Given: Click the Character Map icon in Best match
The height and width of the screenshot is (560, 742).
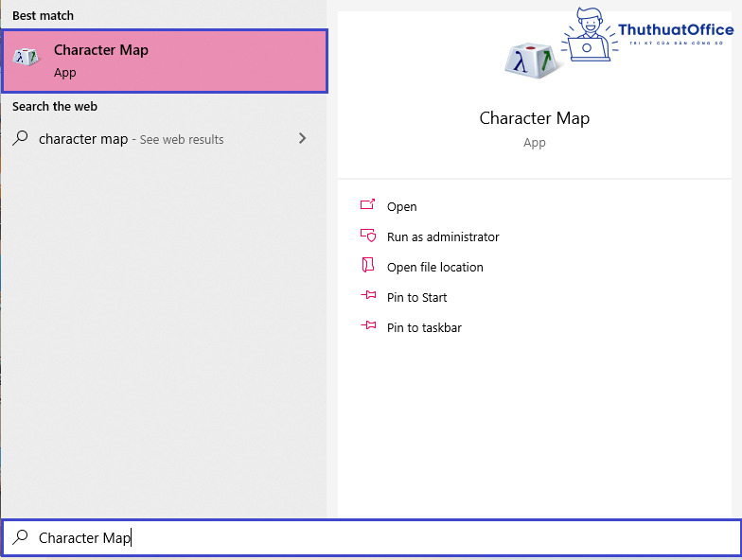Looking at the screenshot, I should point(26,58).
